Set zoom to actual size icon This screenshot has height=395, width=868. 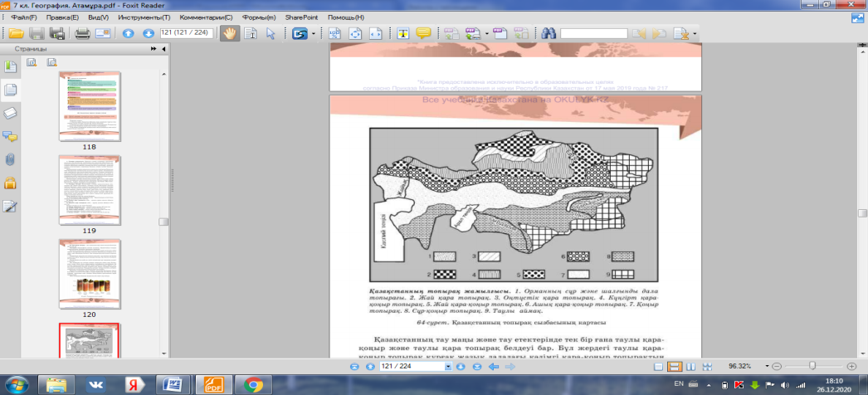335,33
